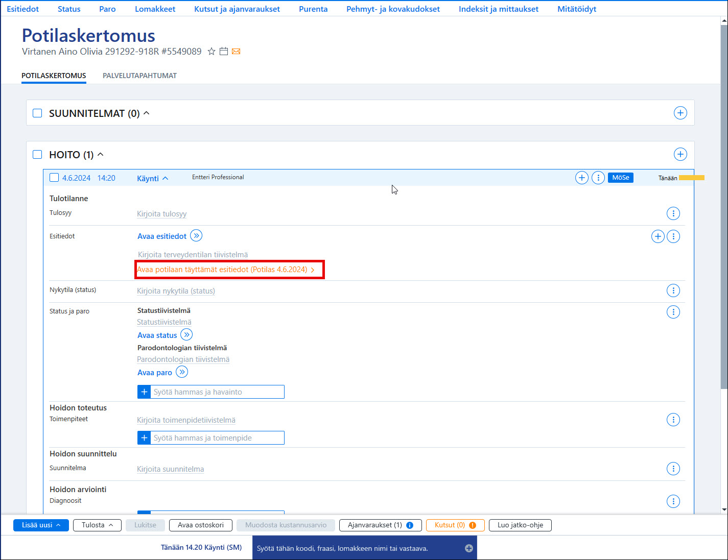This screenshot has height=560, width=728.
Task: Collapse the HOITO section chevron
Action: pyautogui.click(x=101, y=154)
